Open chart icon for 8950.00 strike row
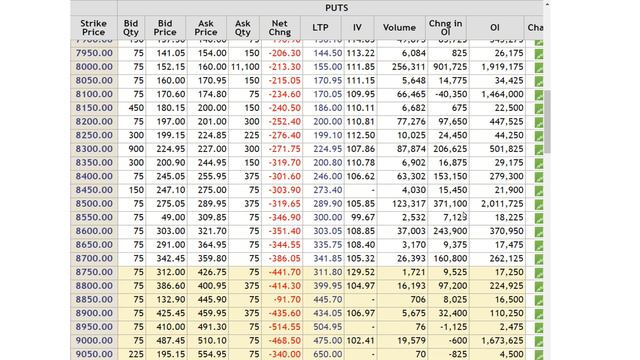 coord(539,328)
